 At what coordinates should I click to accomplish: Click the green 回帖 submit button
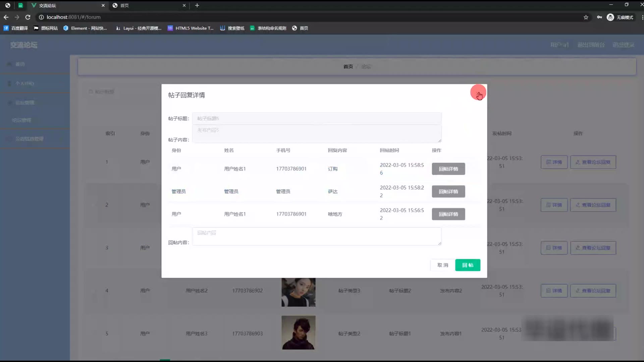pos(468,265)
